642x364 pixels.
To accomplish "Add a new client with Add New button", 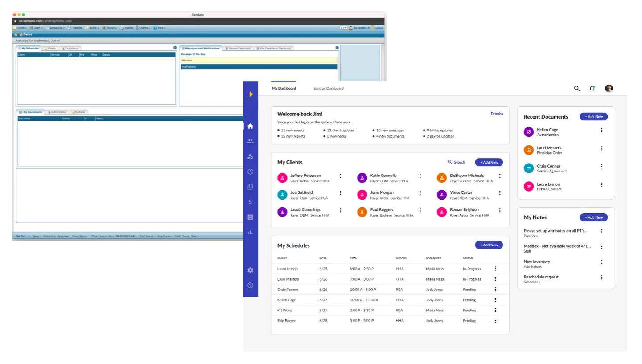I will [x=489, y=162].
